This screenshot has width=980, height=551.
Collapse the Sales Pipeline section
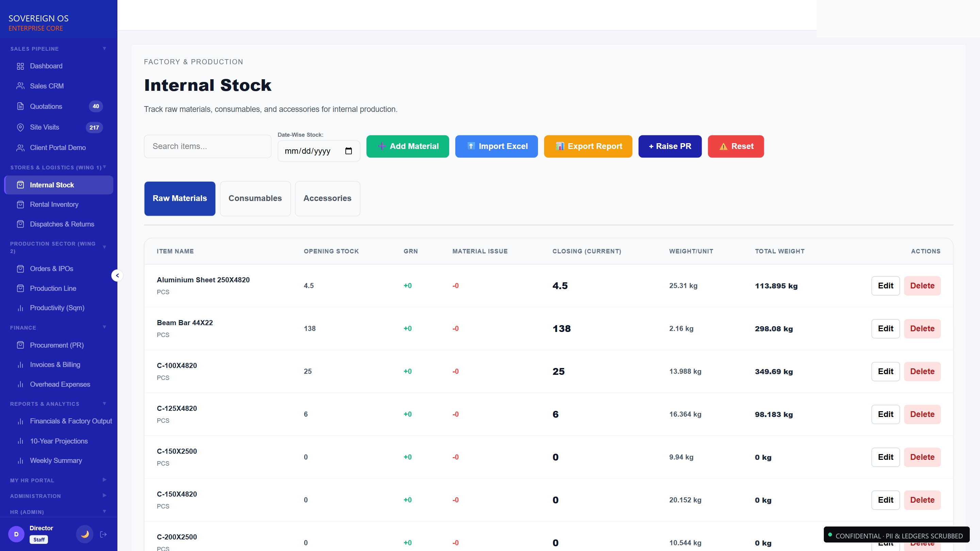point(104,49)
